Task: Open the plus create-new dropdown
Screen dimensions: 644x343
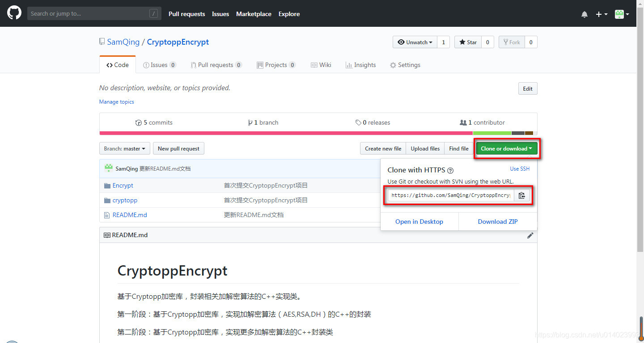Action: coord(602,14)
